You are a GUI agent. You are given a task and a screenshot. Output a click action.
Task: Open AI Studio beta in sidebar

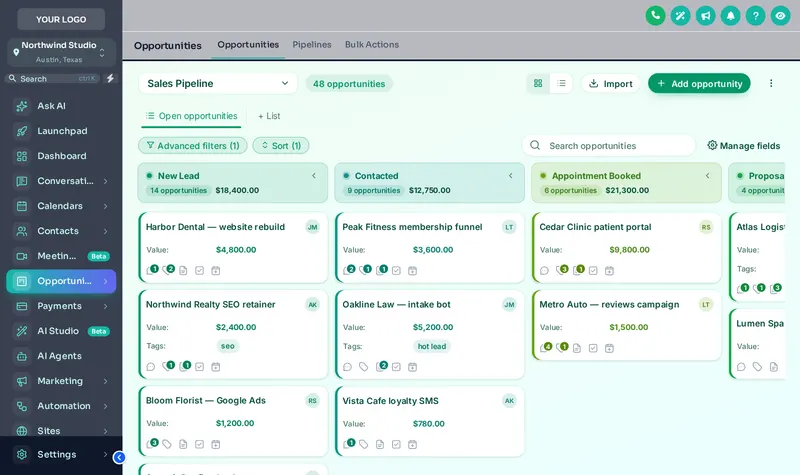pyautogui.click(x=61, y=331)
